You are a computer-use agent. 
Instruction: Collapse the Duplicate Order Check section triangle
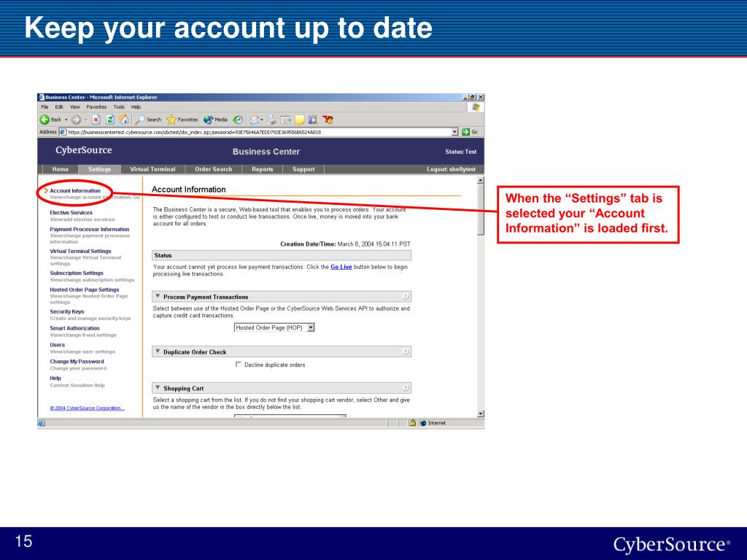pyautogui.click(x=158, y=351)
